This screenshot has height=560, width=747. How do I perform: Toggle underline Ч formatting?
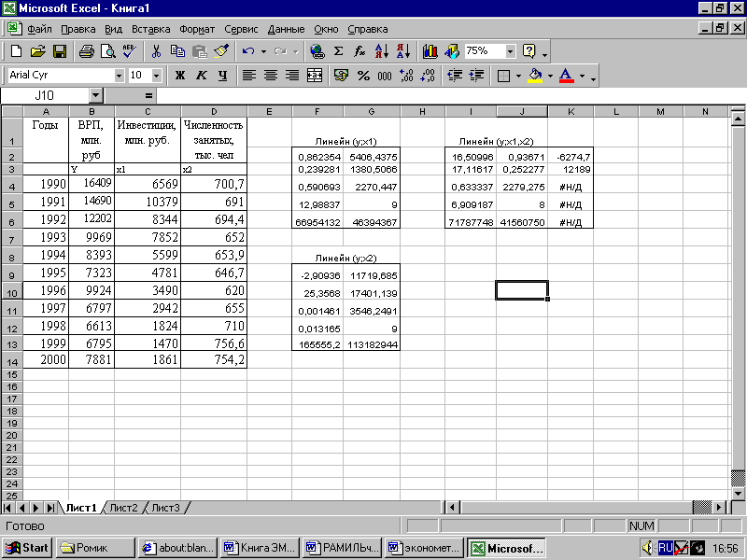[222, 76]
